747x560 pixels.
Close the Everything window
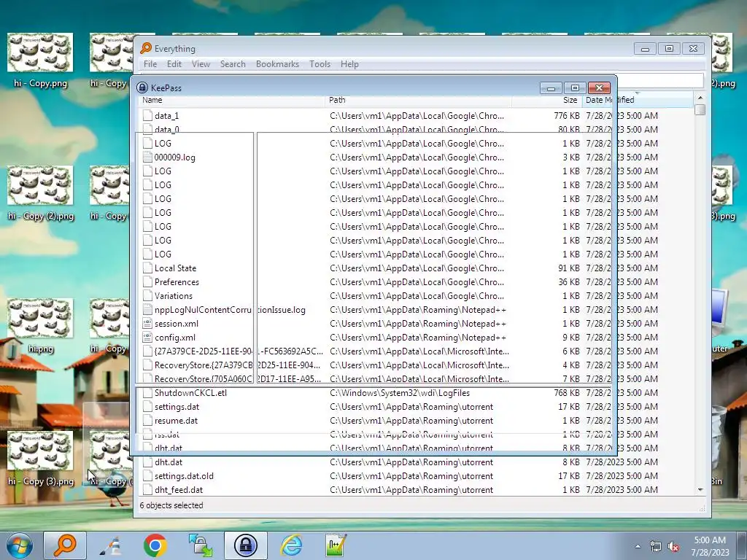(693, 49)
